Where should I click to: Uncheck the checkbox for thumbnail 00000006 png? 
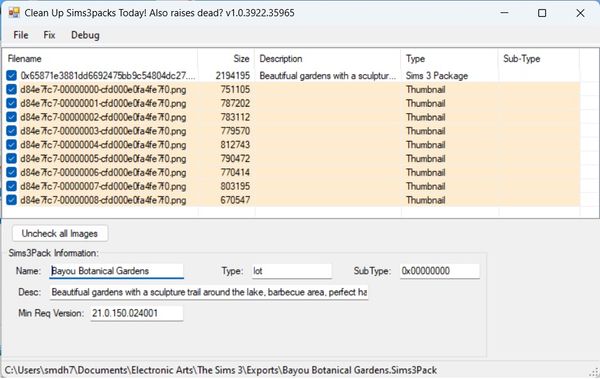pyautogui.click(x=11, y=172)
